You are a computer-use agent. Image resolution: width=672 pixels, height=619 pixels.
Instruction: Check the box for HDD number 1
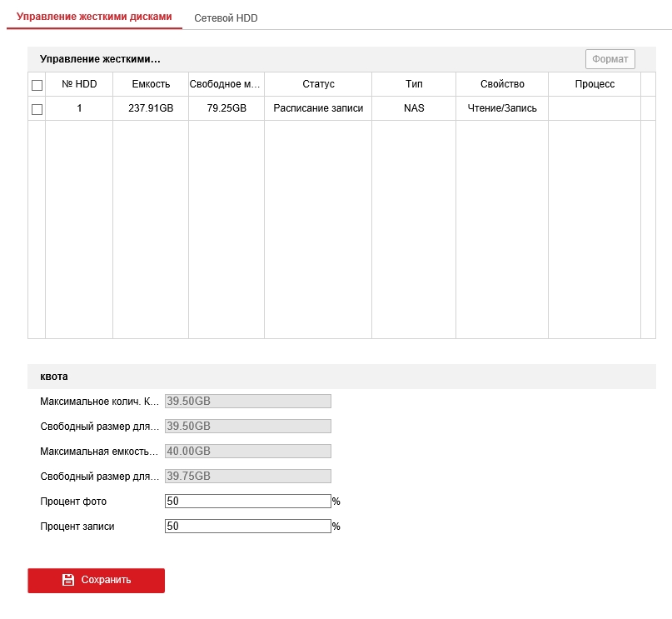(x=37, y=109)
